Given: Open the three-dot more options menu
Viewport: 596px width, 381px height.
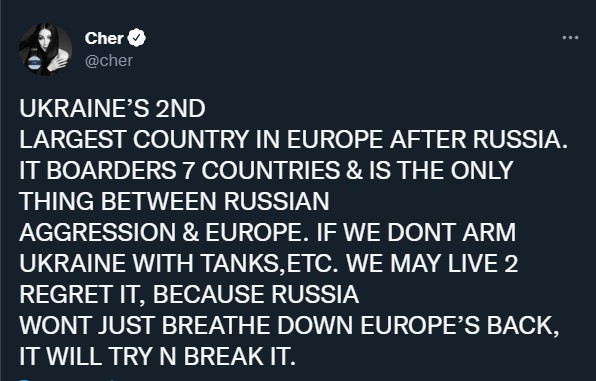Looking at the screenshot, I should click(570, 38).
